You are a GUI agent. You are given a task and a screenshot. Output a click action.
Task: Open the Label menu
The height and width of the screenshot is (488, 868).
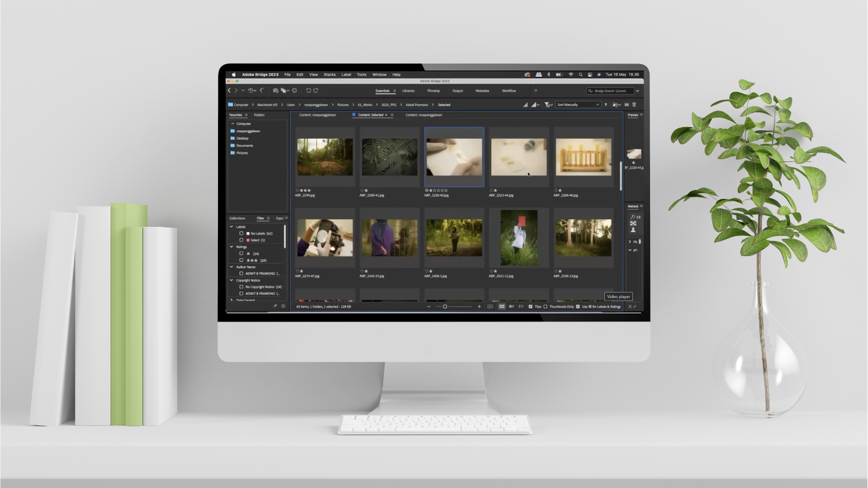(346, 74)
